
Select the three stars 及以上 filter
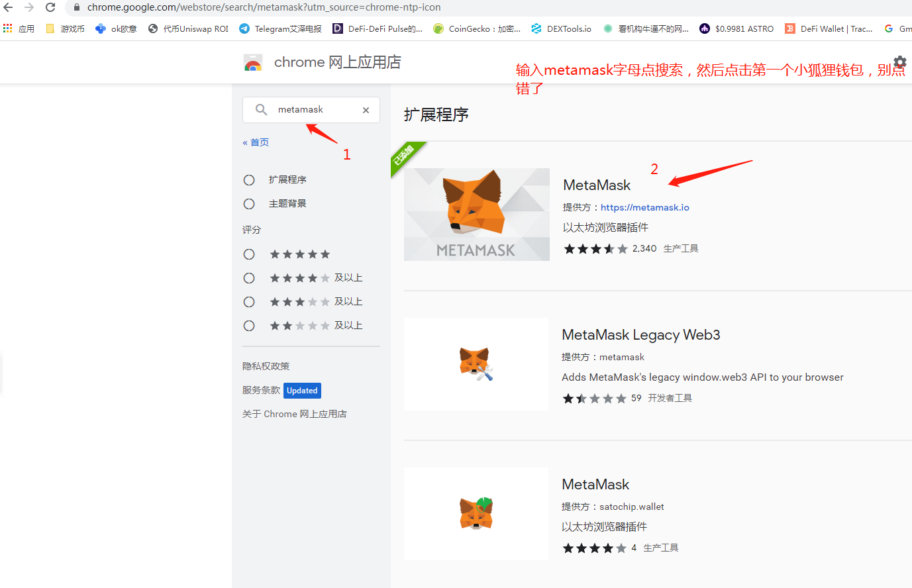pyautogui.click(x=249, y=302)
